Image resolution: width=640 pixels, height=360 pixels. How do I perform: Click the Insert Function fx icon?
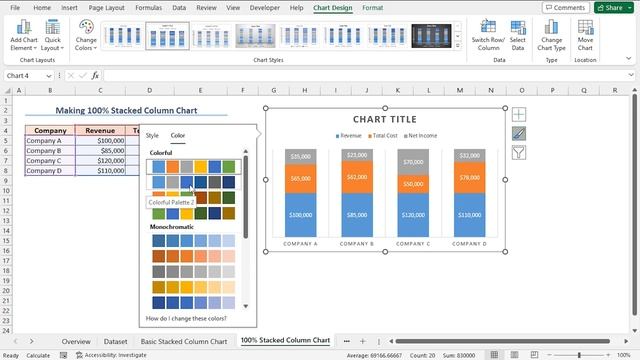[95, 76]
